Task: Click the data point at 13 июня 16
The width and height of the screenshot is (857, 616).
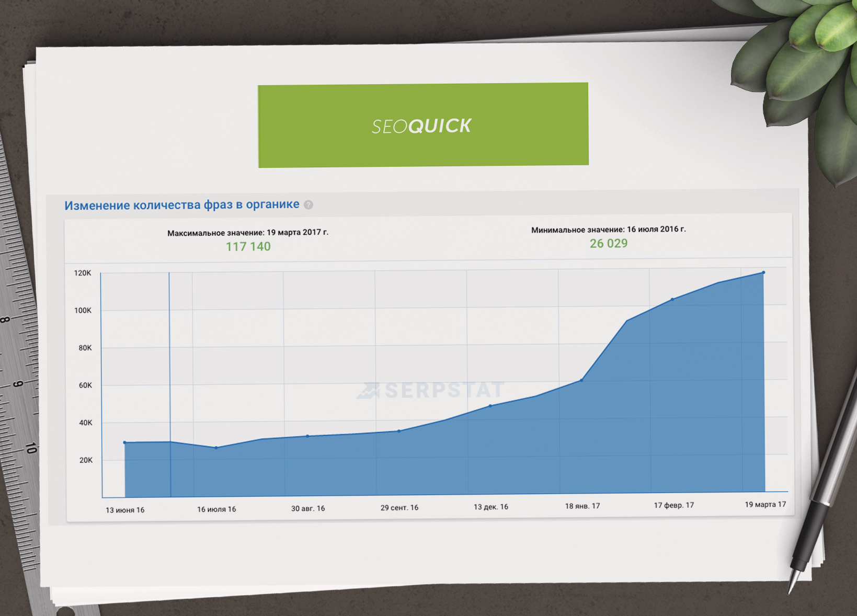Action: pyautogui.click(x=124, y=442)
